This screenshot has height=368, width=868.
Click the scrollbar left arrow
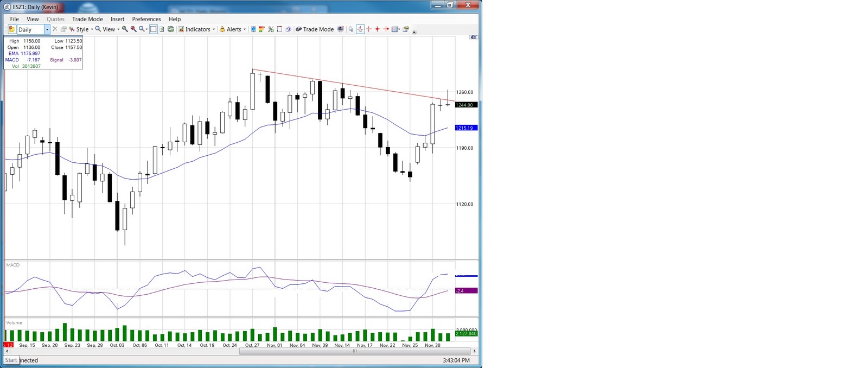point(7,351)
